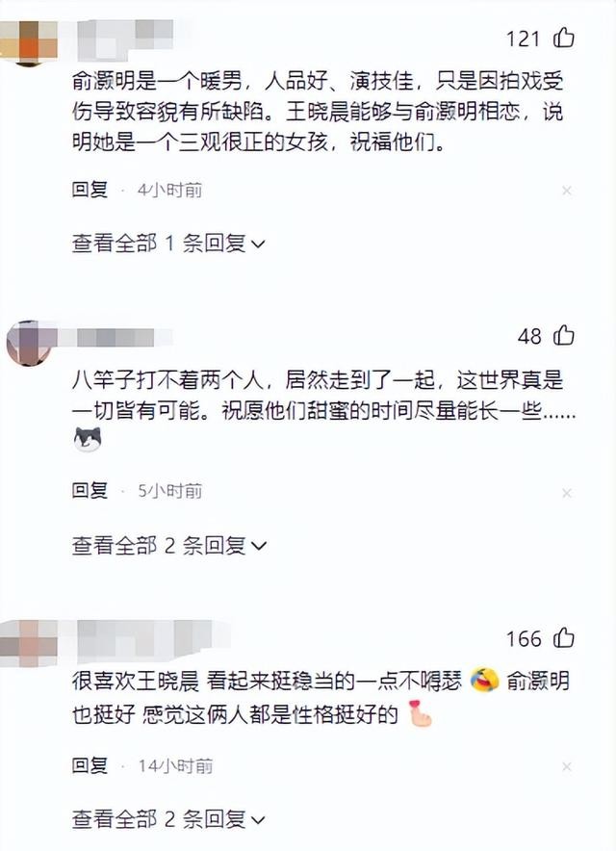Dismiss the comment posted 4小时前
The width and height of the screenshot is (616, 851).
point(567,191)
